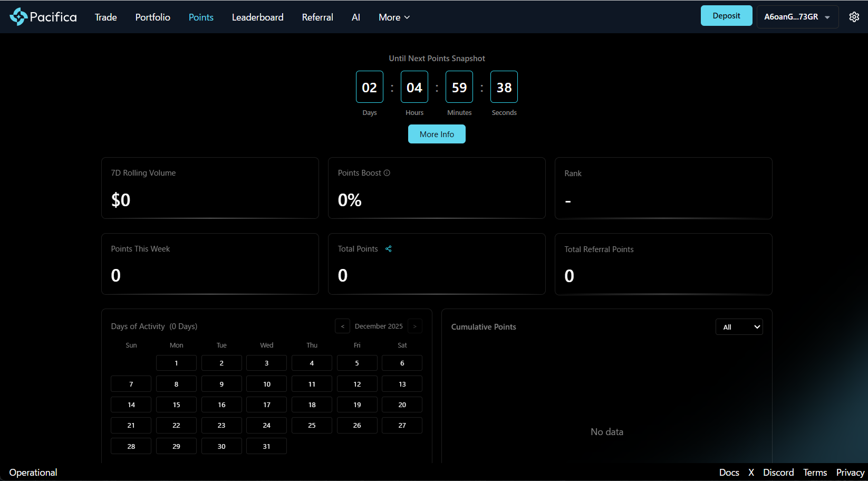Open the Cumulative Points All range selector
Viewport: 868px width, 481px height.
(x=739, y=327)
